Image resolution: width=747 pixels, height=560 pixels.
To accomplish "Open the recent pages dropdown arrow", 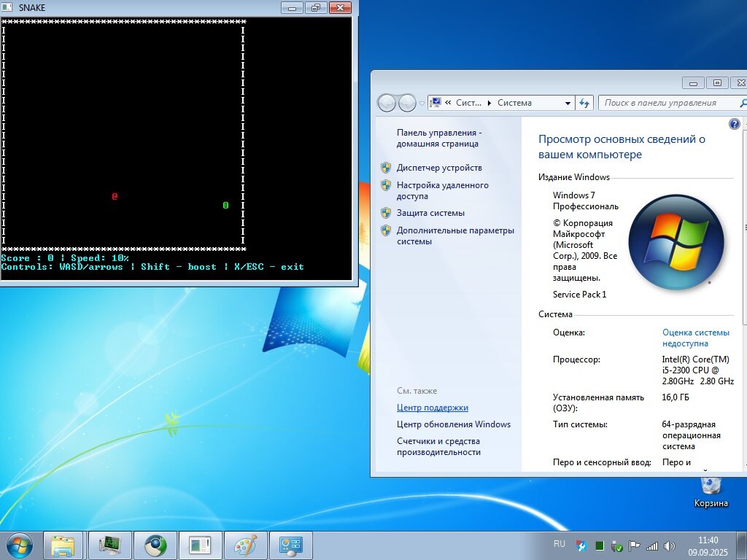I will (422, 103).
